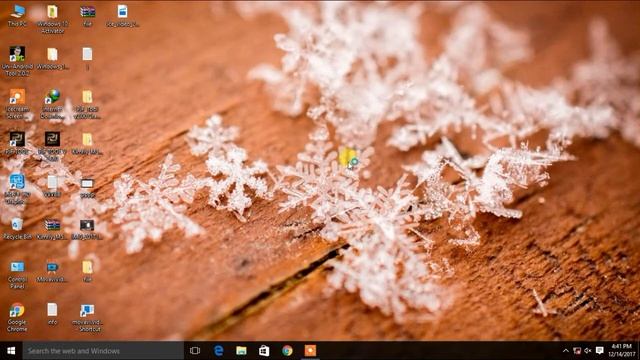Open the network status tray icon
This screenshot has height=360, width=640.
[577, 351]
